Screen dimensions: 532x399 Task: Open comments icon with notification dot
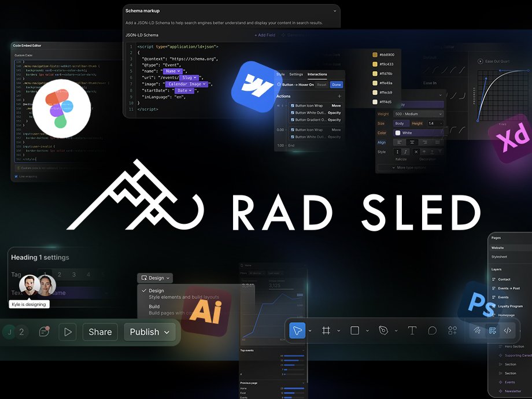pos(44,331)
